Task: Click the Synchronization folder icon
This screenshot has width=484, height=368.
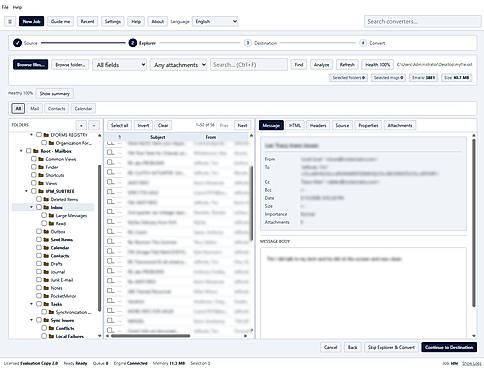Action: (x=51, y=312)
